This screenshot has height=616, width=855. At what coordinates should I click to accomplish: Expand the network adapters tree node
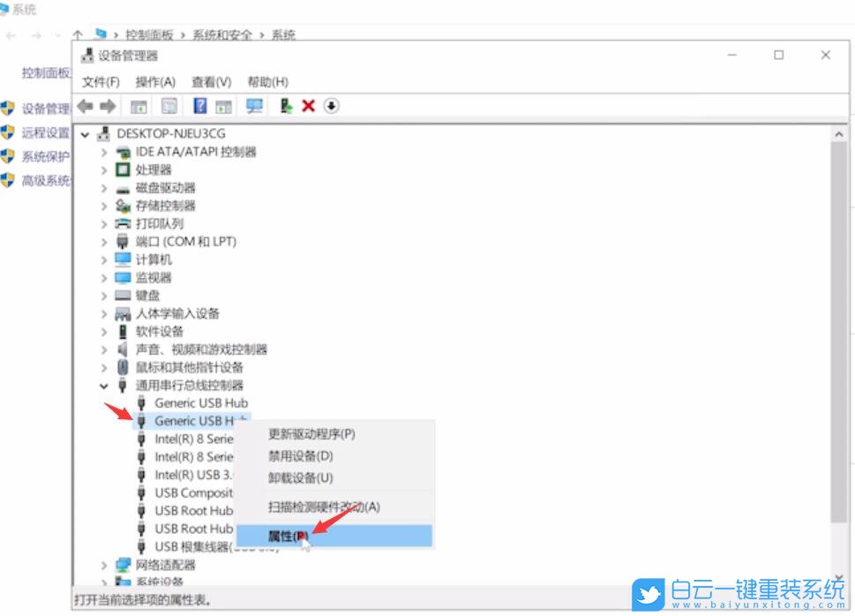pos(103,566)
